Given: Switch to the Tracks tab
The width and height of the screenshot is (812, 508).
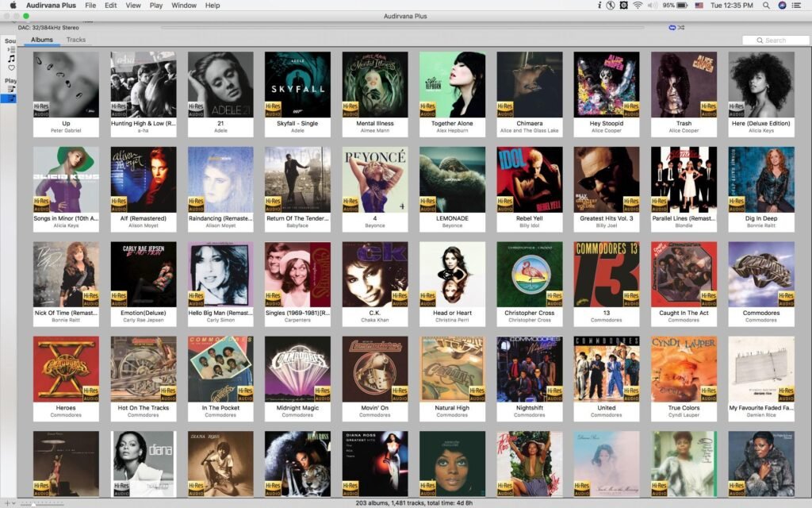Looking at the screenshot, I should (x=76, y=40).
